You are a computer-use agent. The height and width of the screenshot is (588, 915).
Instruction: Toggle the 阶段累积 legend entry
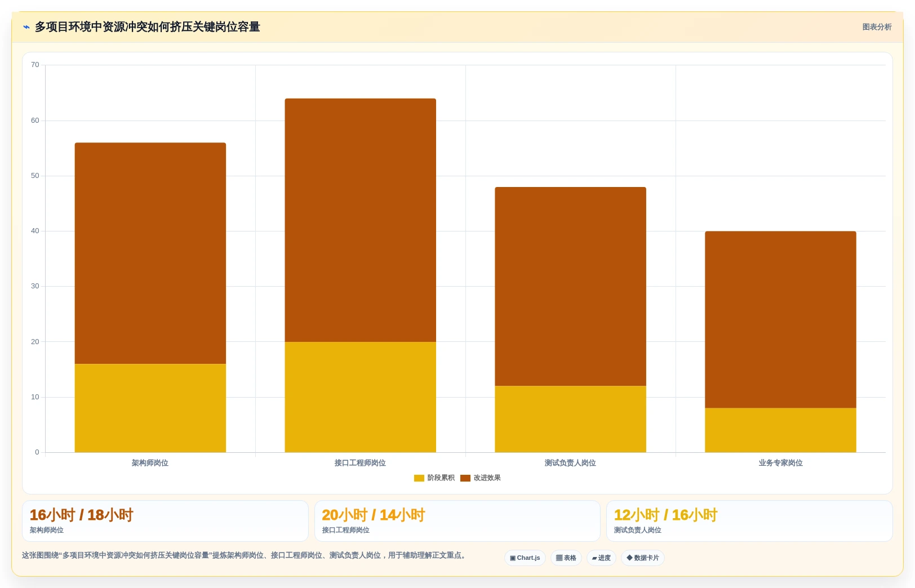(434, 478)
